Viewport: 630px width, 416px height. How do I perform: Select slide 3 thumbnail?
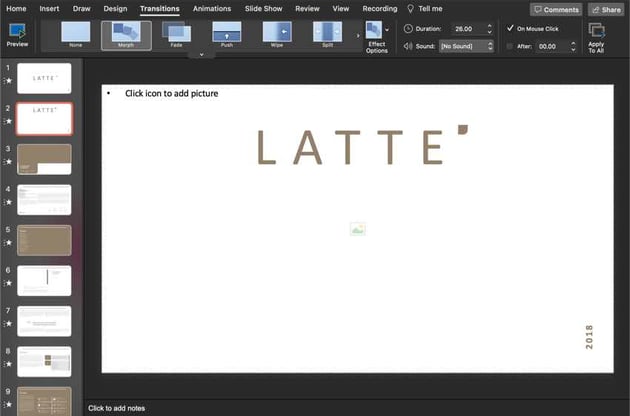(x=44, y=159)
